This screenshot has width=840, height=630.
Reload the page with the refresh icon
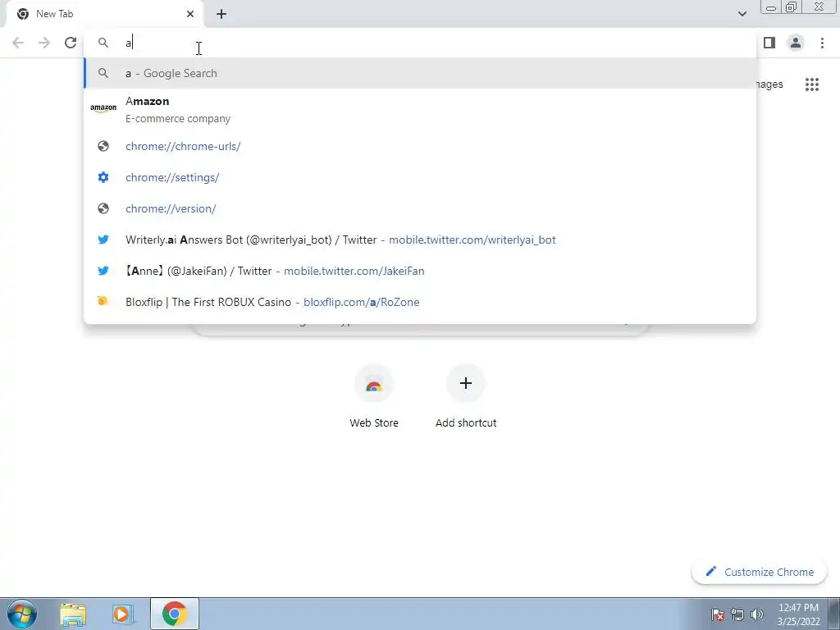71,43
